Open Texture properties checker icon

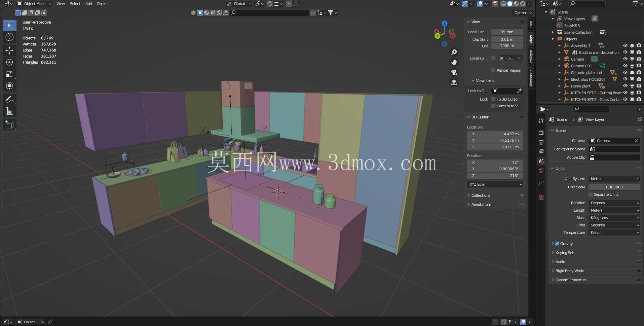pyautogui.click(x=541, y=197)
